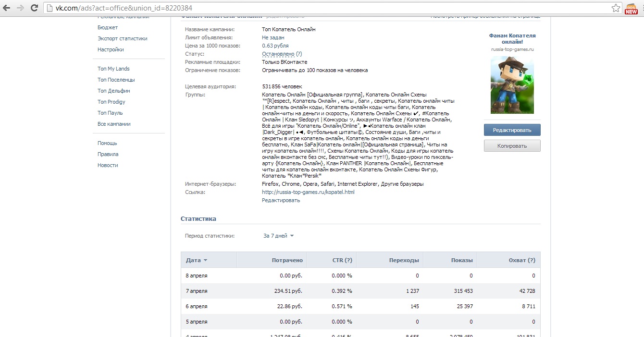Click the 42 728 reach value
644x337 pixels.
coord(526,291)
